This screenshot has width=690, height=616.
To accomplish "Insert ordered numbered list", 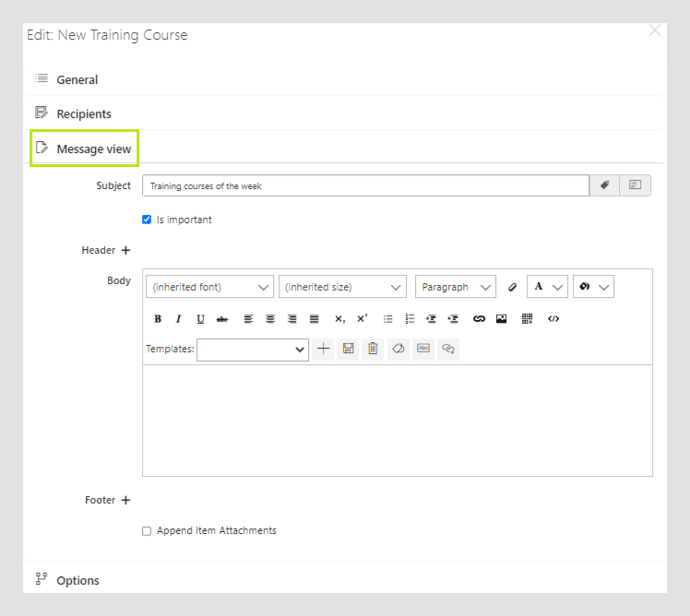I will point(410,319).
